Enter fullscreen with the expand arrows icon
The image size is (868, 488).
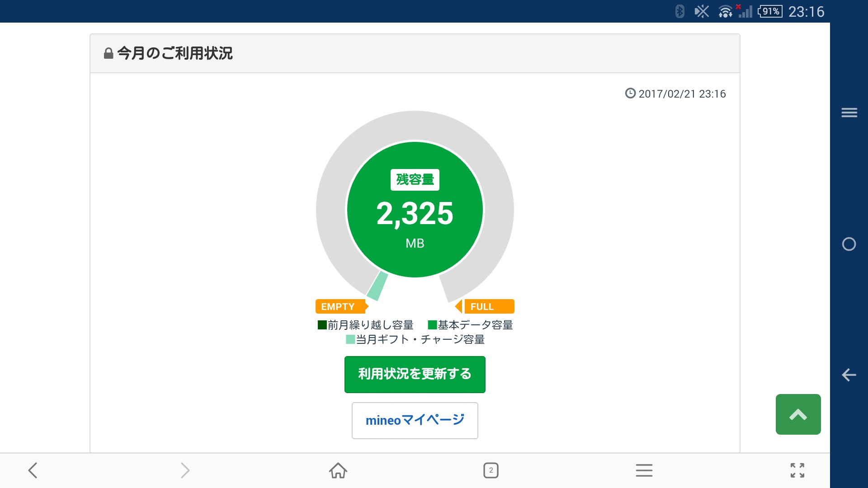click(797, 470)
